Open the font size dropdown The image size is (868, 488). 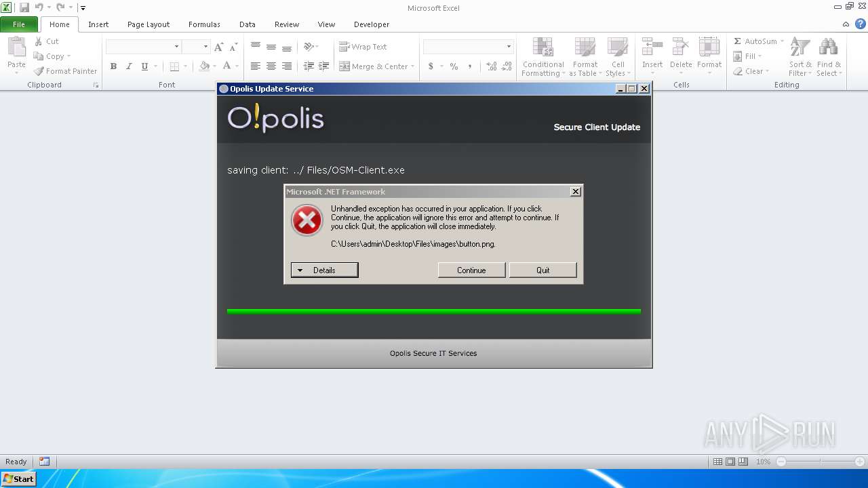[x=205, y=47]
